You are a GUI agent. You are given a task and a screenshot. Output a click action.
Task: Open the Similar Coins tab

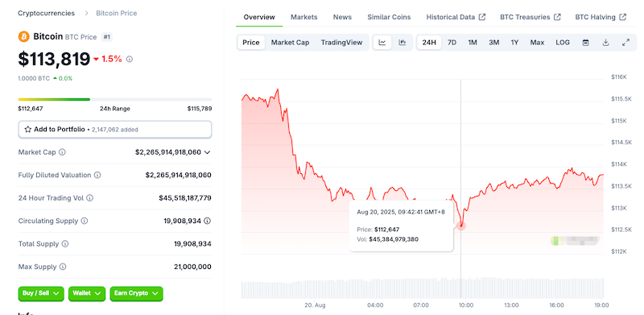[389, 17]
